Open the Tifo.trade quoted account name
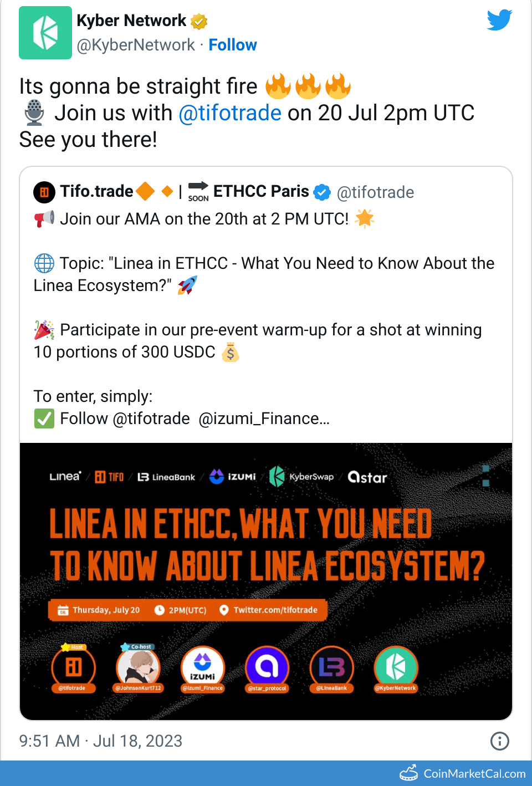The width and height of the screenshot is (532, 786). point(97,191)
